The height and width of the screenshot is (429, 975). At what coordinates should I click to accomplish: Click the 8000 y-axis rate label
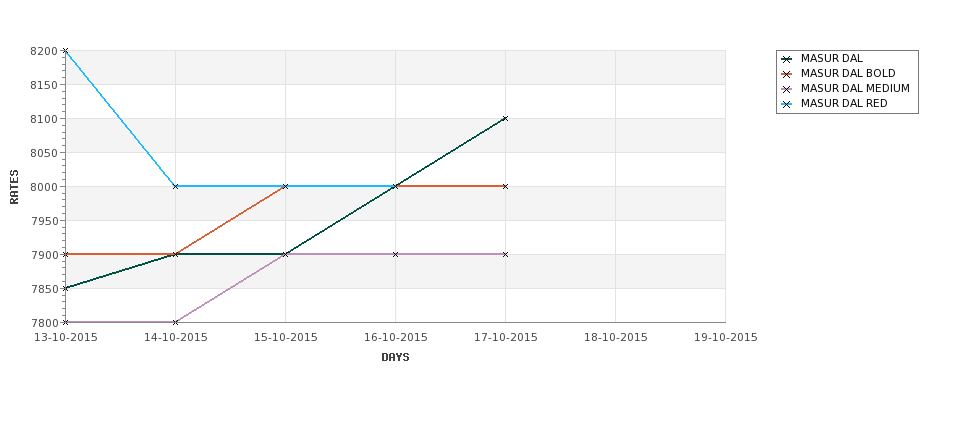tap(44, 187)
